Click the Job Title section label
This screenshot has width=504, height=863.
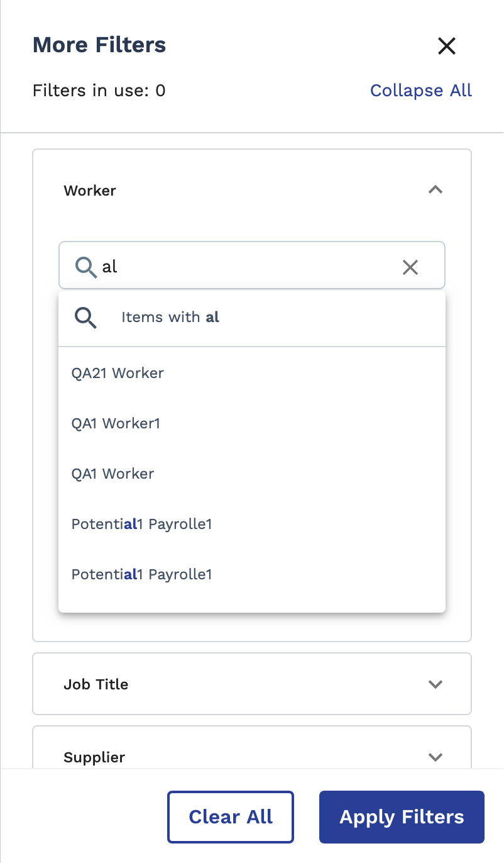[96, 684]
